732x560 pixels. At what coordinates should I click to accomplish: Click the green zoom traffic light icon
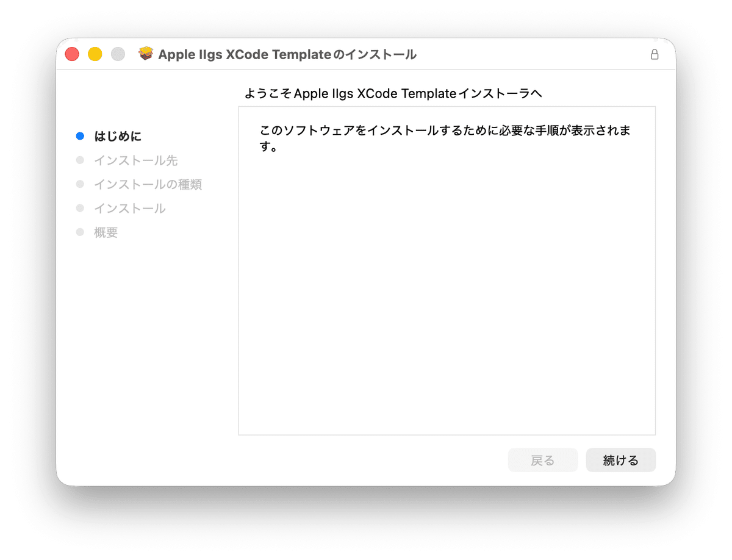(x=117, y=54)
